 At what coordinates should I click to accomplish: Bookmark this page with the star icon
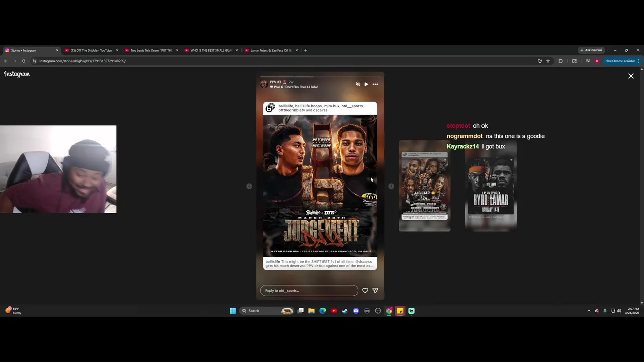click(548, 61)
